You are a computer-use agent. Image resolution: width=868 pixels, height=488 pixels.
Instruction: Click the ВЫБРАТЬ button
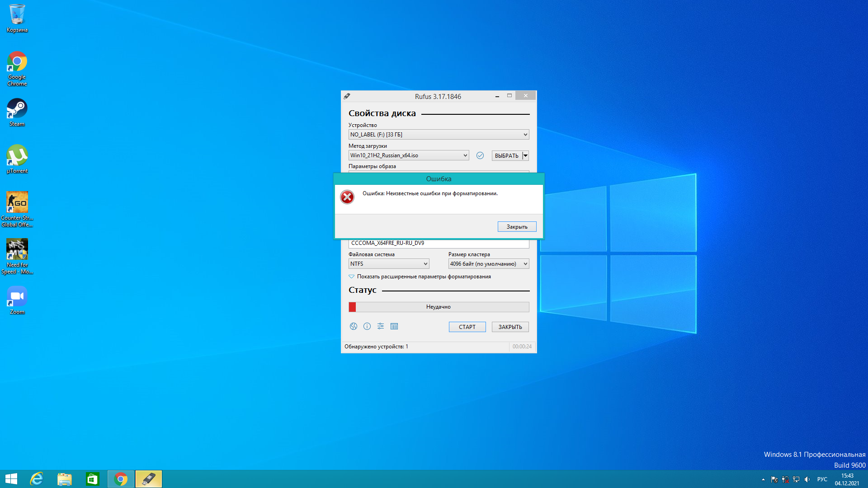[507, 155]
